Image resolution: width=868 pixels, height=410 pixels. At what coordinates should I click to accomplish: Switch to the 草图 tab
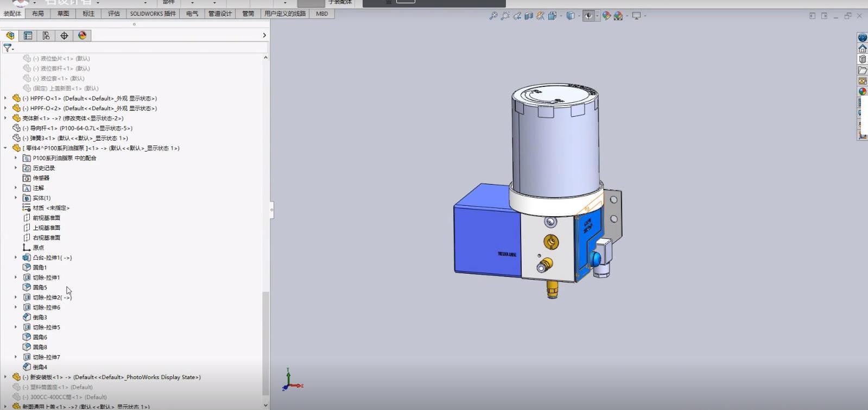pos(63,14)
